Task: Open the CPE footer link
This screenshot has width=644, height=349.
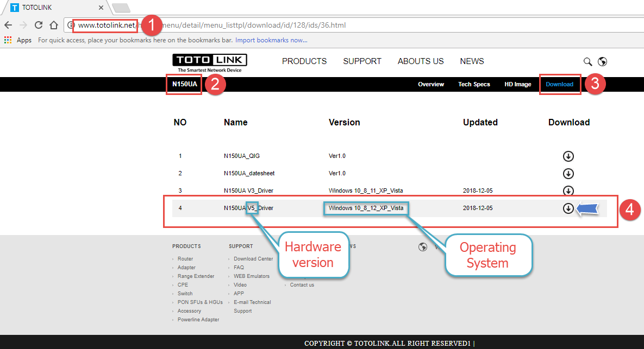Action: coord(183,284)
